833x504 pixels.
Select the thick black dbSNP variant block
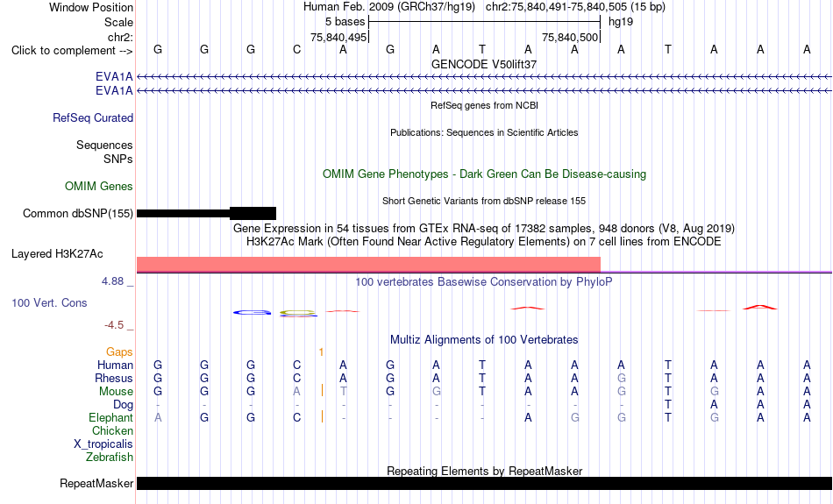tap(253, 214)
